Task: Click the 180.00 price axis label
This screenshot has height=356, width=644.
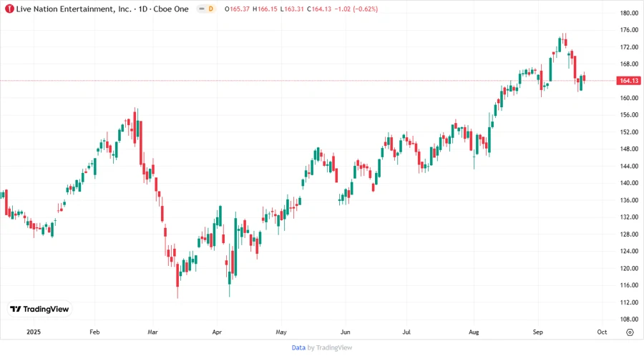Action: (x=629, y=13)
